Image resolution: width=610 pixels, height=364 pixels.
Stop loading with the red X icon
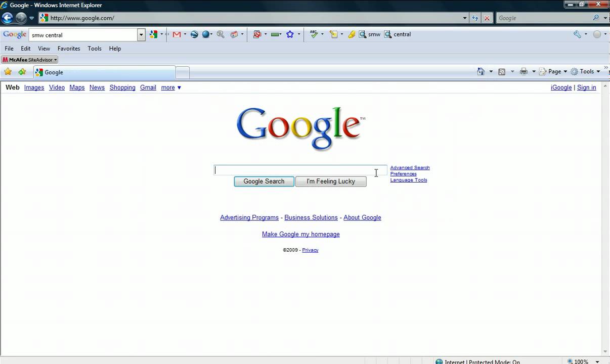coord(487,18)
